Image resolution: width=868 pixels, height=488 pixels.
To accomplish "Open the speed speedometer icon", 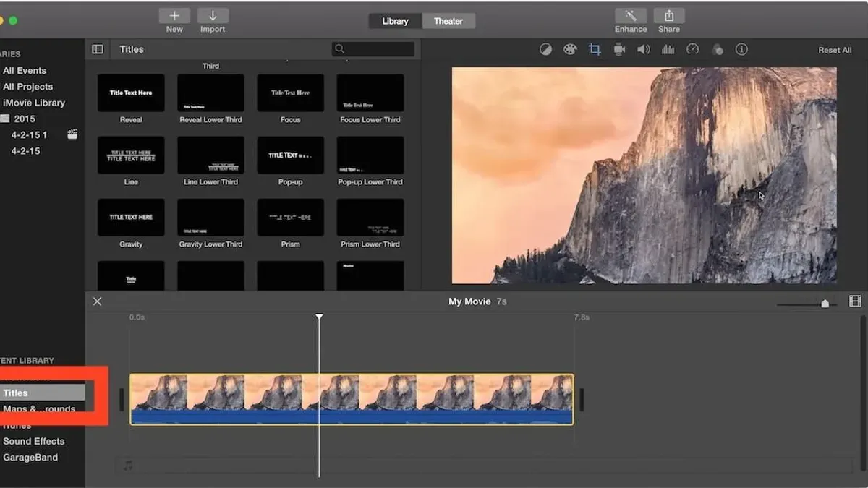I will [692, 49].
